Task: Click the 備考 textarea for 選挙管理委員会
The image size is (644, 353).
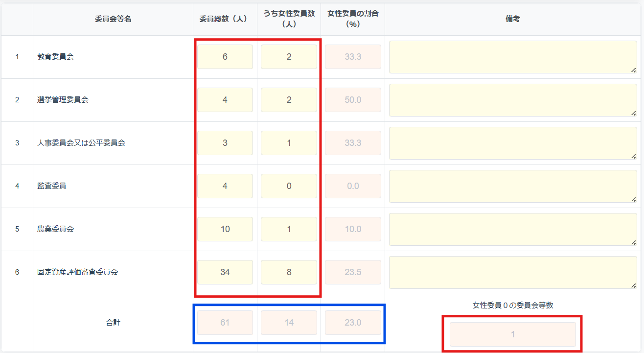Action: (x=513, y=100)
